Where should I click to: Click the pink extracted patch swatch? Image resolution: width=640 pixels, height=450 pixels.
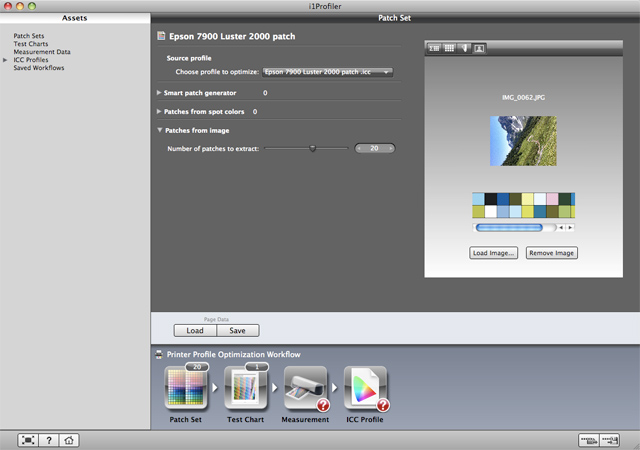552,199
